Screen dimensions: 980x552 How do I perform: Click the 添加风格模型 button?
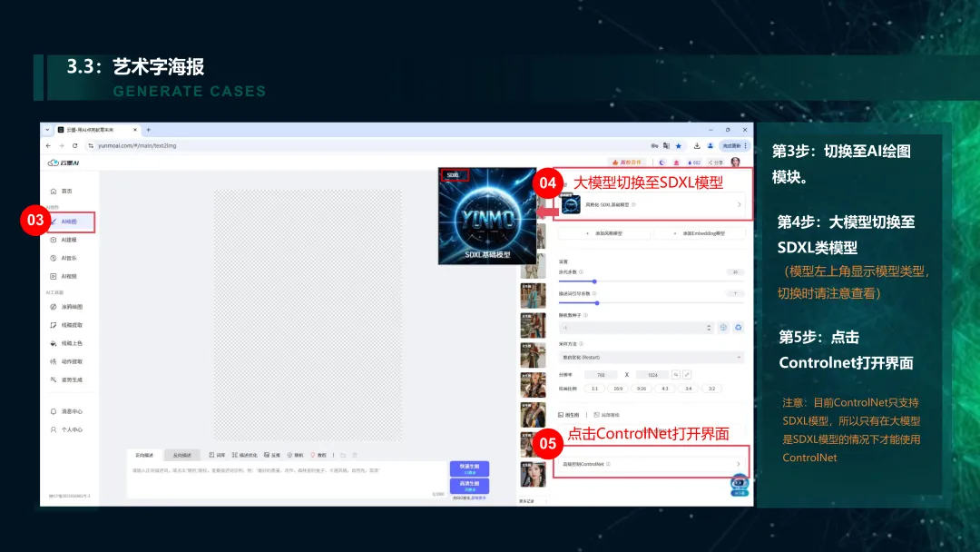[x=605, y=233]
